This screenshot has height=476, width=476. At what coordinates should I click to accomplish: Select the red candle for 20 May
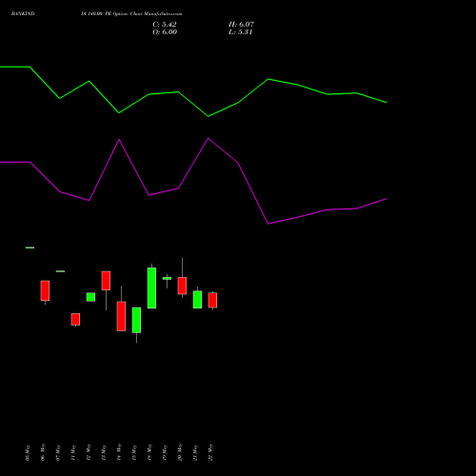pyautogui.click(x=182, y=286)
